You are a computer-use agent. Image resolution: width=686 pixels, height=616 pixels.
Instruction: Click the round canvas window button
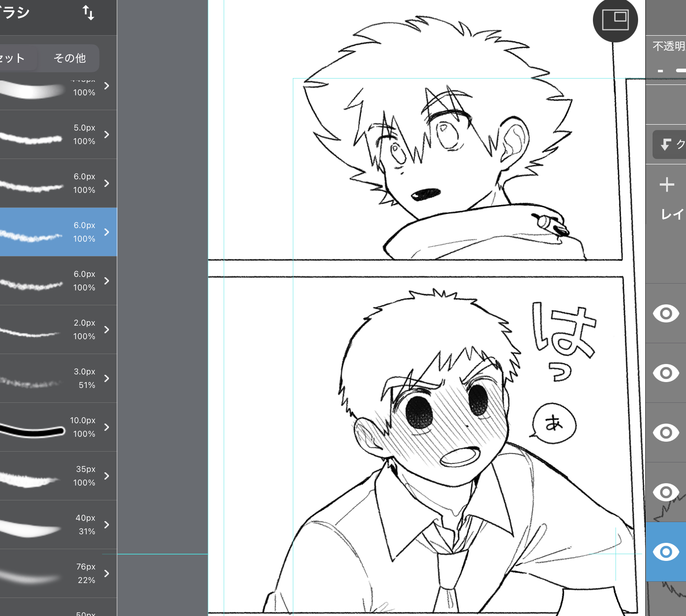(x=615, y=20)
